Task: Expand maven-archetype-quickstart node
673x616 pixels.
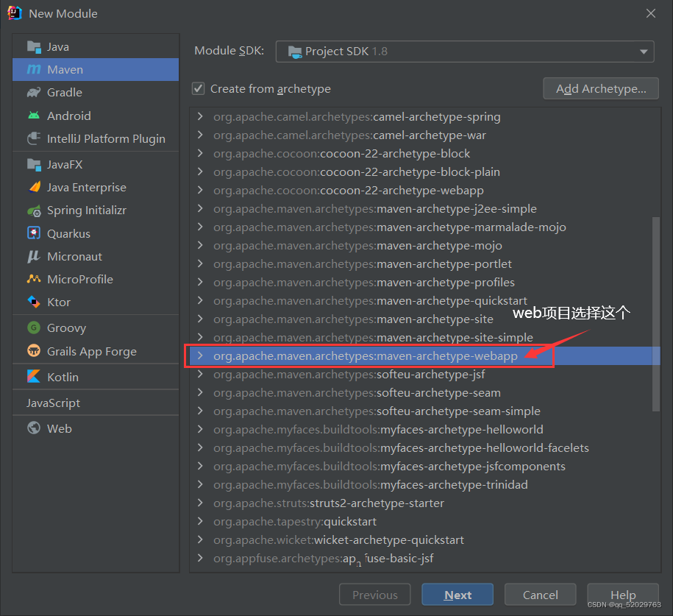Action: point(200,300)
